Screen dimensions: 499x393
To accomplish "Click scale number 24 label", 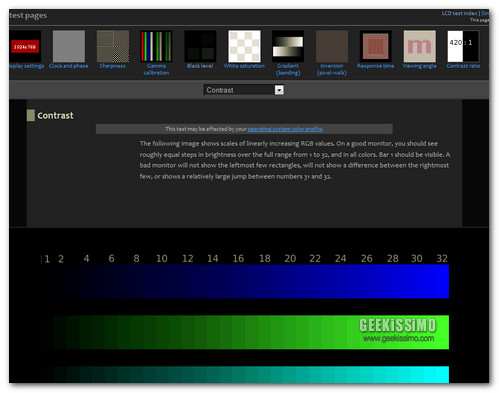I will pos(340,259).
